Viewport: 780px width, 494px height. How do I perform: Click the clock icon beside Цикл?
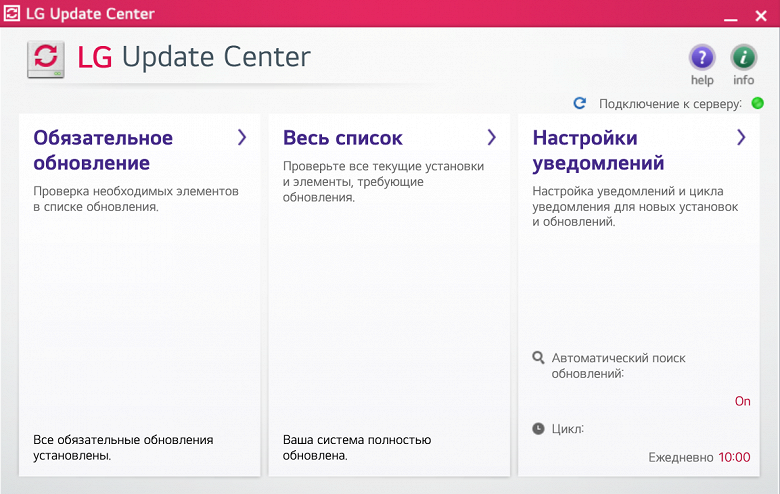coord(538,429)
